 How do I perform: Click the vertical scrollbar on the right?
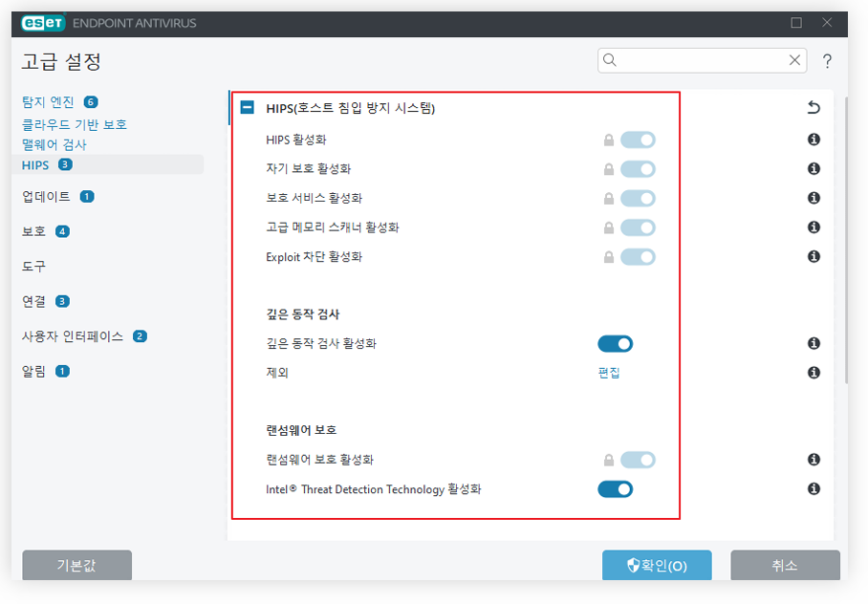coord(846,240)
